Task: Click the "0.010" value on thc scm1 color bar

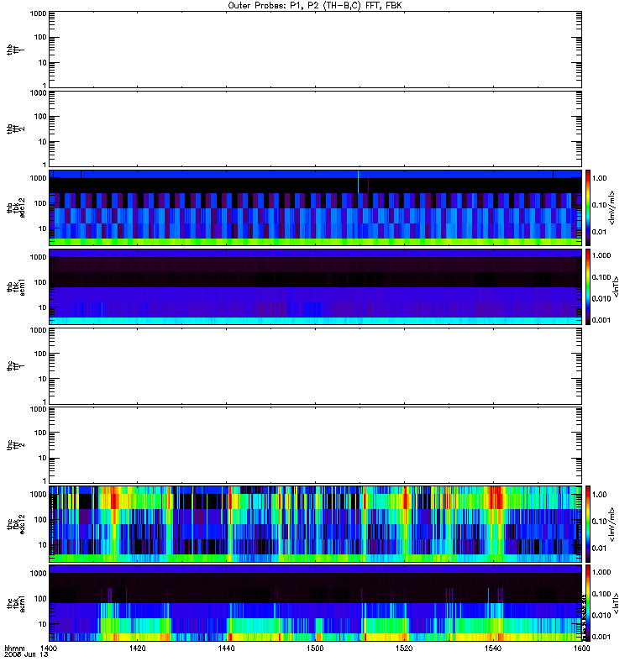Action: coord(601,616)
